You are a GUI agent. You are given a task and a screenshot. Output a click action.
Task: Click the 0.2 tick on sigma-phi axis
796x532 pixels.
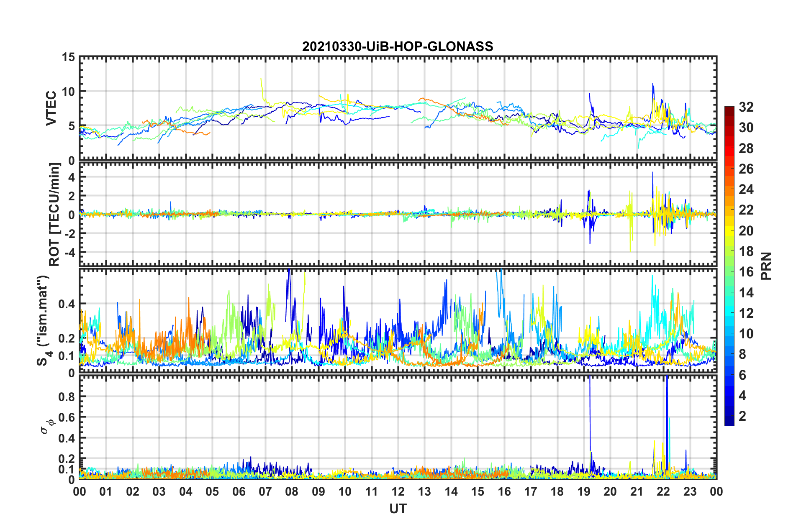[x=67, y=459]
